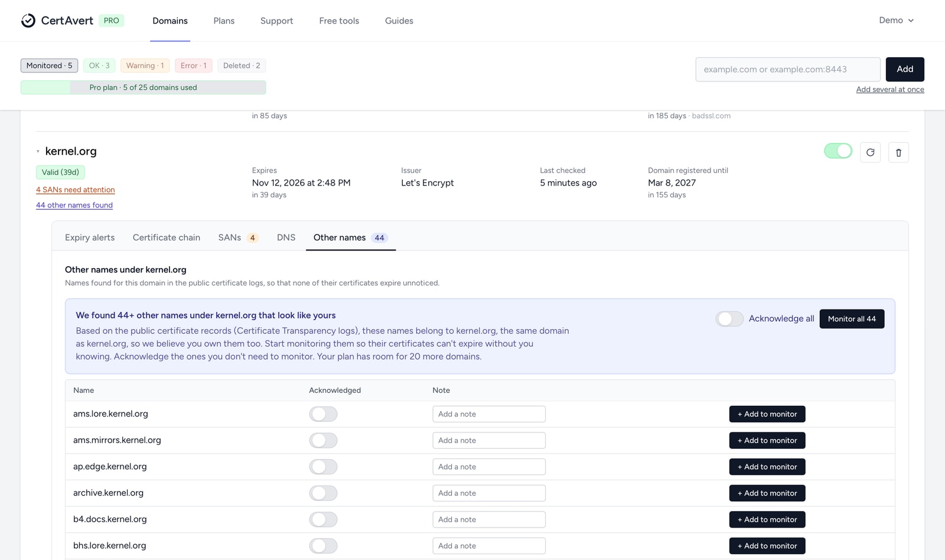945x560 pixels.
Task: Focus the domain entry input field
Action: [788, 69]
